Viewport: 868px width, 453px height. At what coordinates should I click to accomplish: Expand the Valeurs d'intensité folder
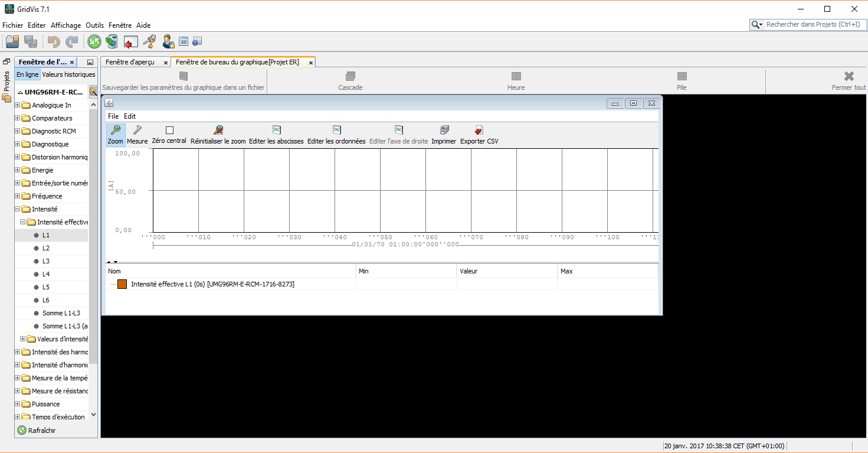(23, 339)
